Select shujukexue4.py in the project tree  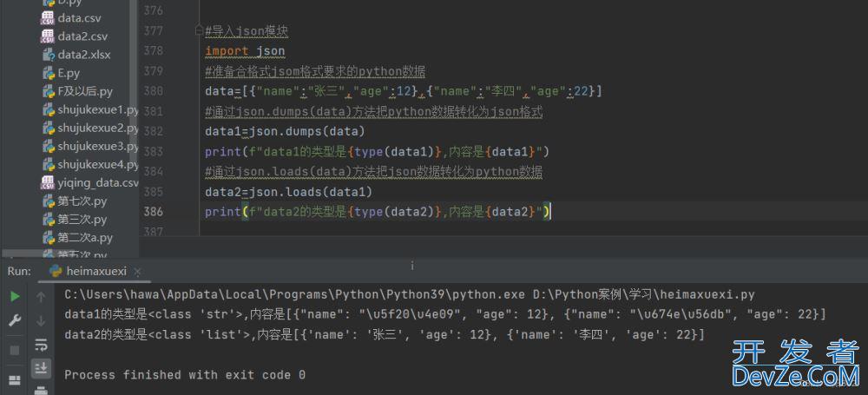(x=98, y=164)
